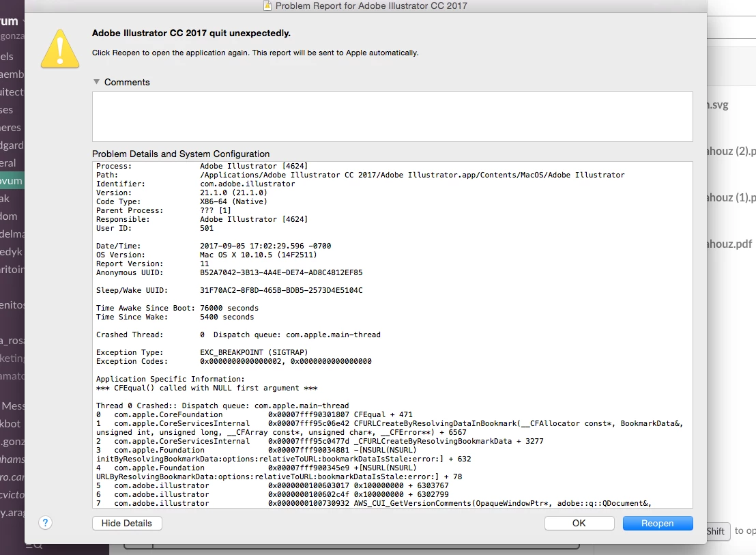Click stack frame 1 'CFURLCreateByResolvingDataInBookmark' line
Screen dimensions: 756x555
pos(390,423)
